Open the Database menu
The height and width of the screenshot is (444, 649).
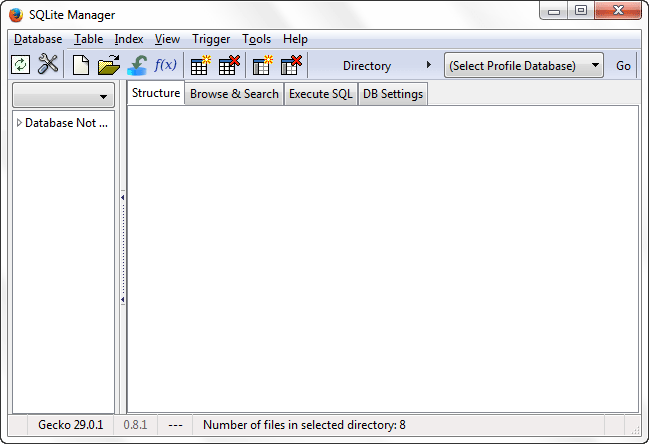[x=38, y=39]
